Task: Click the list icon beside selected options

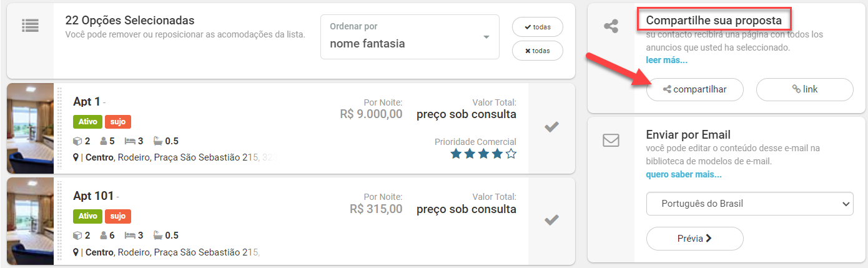Action: [x=30, y=26]
